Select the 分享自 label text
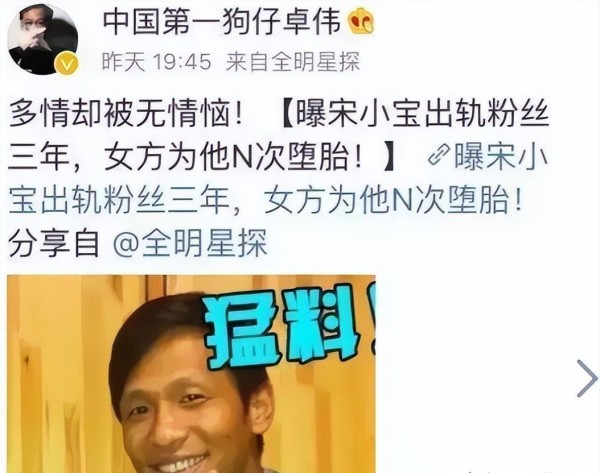600x473 pixels. point(54,243)
